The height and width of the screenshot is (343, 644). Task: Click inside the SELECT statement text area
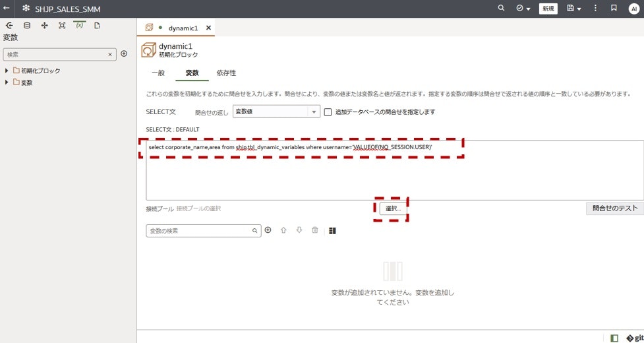click(394, 170)
